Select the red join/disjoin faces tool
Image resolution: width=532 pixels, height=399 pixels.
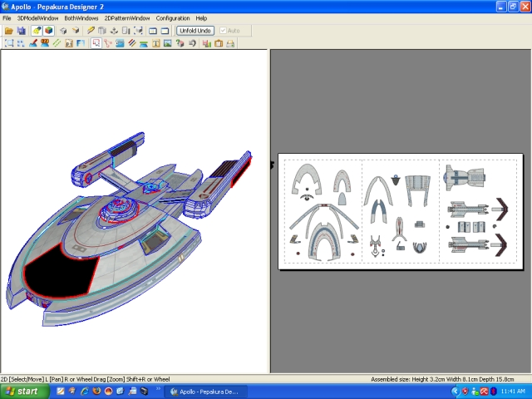tap(108, 43)
